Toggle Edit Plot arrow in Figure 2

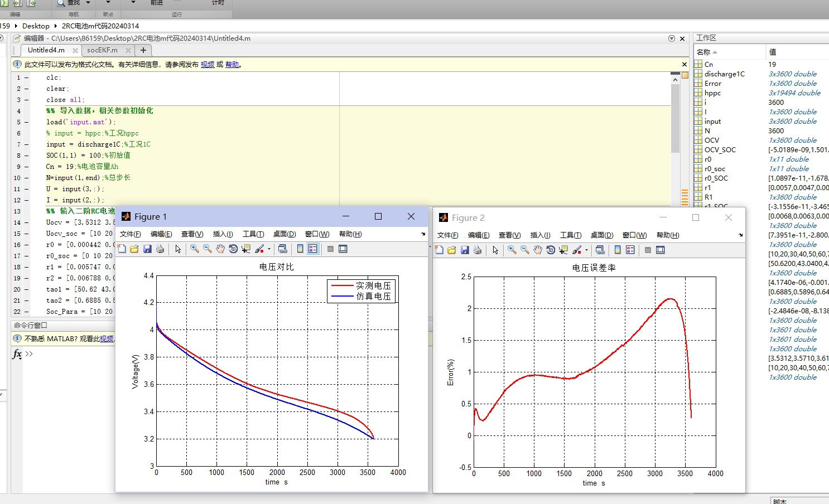[495, 250]
